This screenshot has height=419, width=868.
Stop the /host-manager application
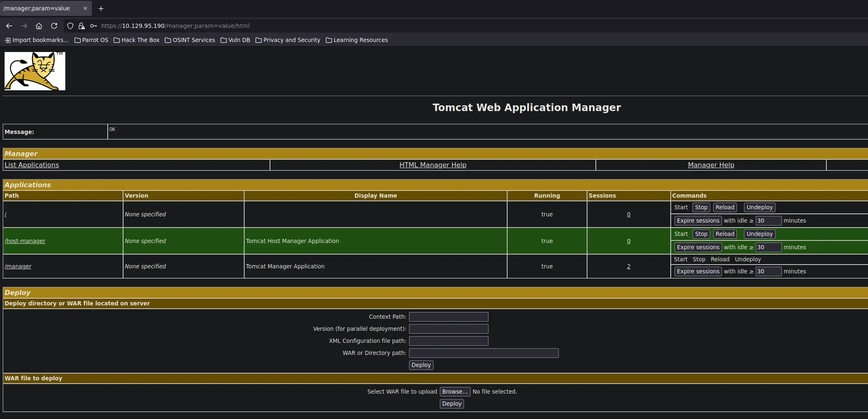point(701,234)
